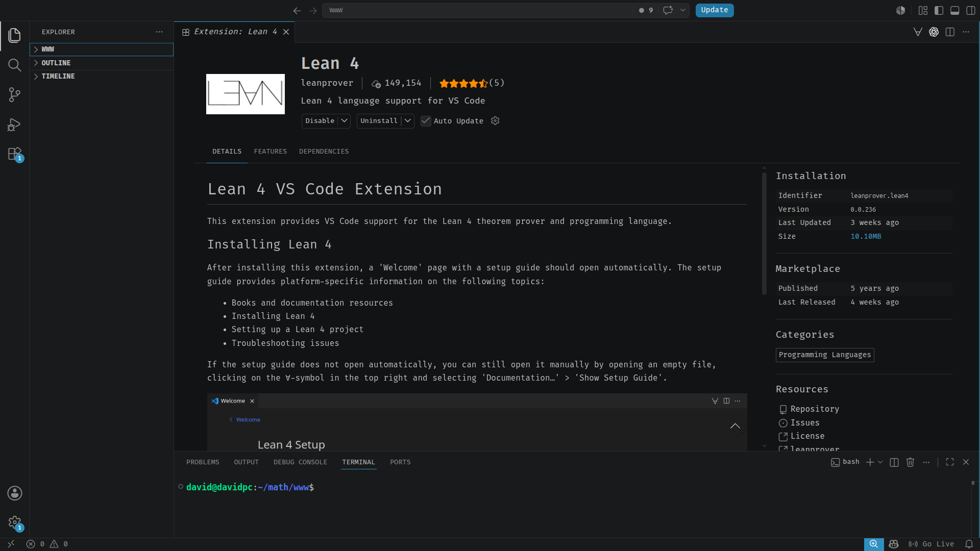Viewport: 980px width, 551px height.
Task: Select the DETAILS tab
Action: coord(227,152)
